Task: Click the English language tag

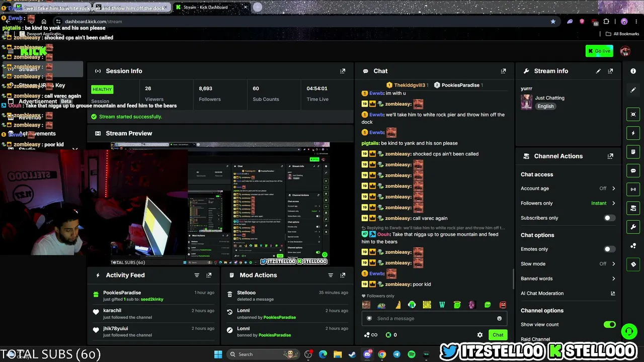Action: [545, 107]
